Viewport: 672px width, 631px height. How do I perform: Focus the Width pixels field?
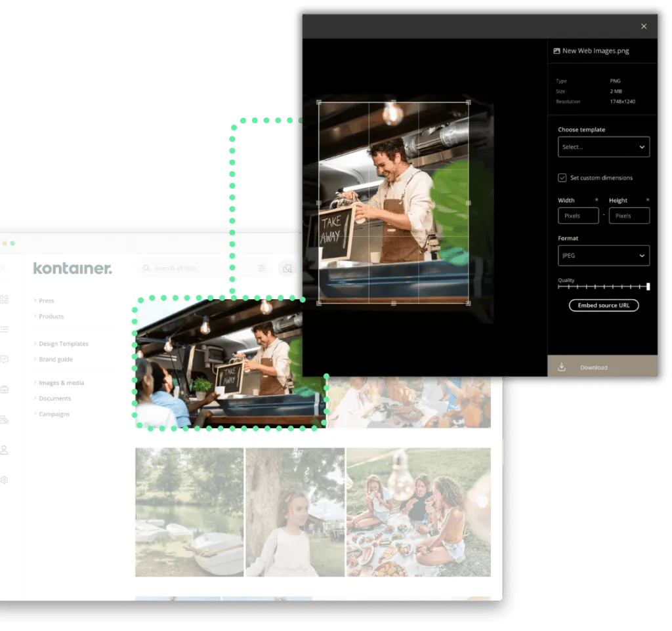[578, 216]
